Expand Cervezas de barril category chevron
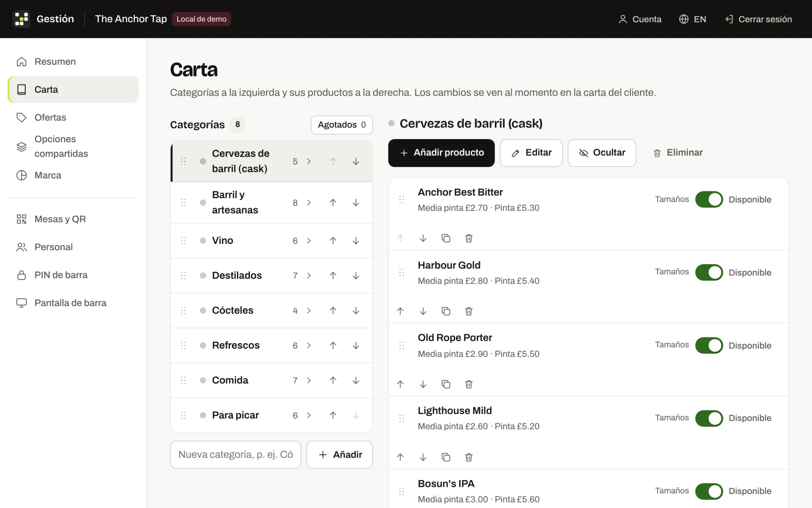This screenshot has width=812, height=508. 309,161
